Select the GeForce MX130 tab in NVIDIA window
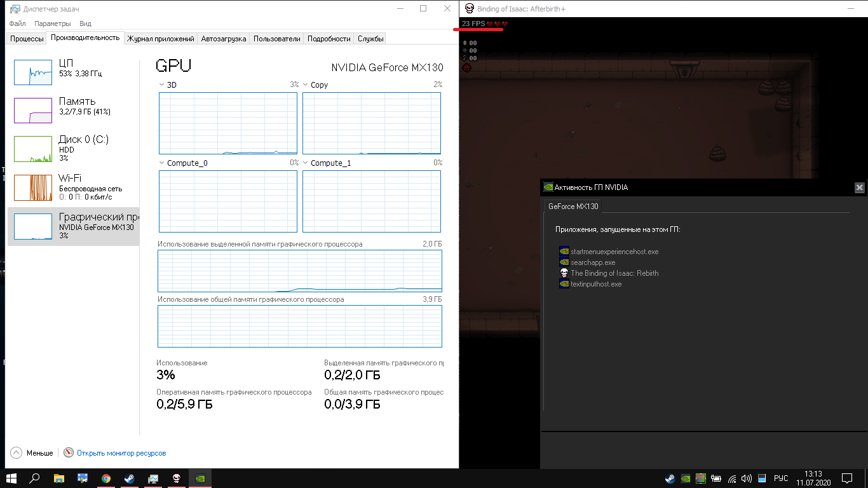Screen dimensions: 868x488 [x=573, y=207]
